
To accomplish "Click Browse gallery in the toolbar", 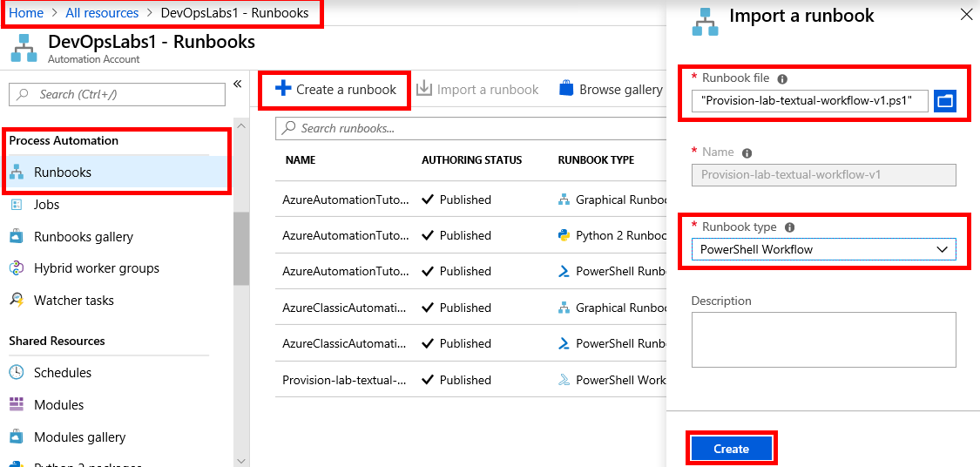I will point(610,90).
